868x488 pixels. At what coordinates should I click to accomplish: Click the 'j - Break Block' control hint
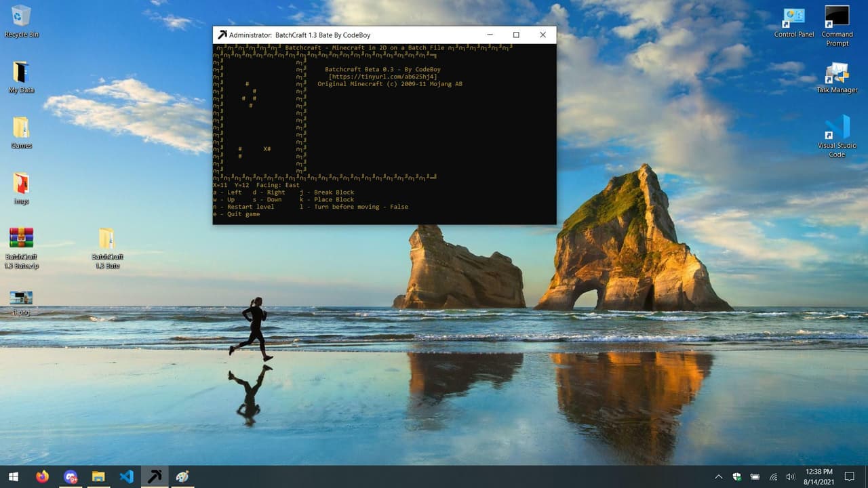point(327,192)
